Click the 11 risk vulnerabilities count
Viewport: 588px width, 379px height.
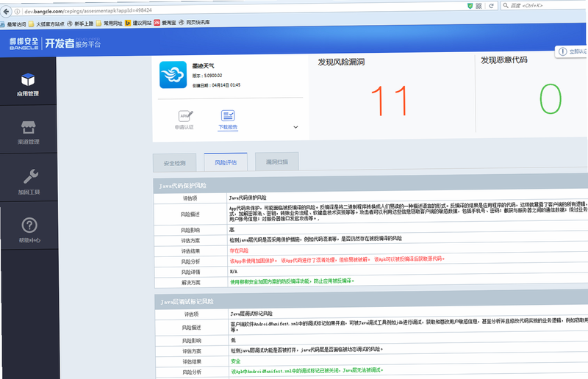(x=390, y=100)
